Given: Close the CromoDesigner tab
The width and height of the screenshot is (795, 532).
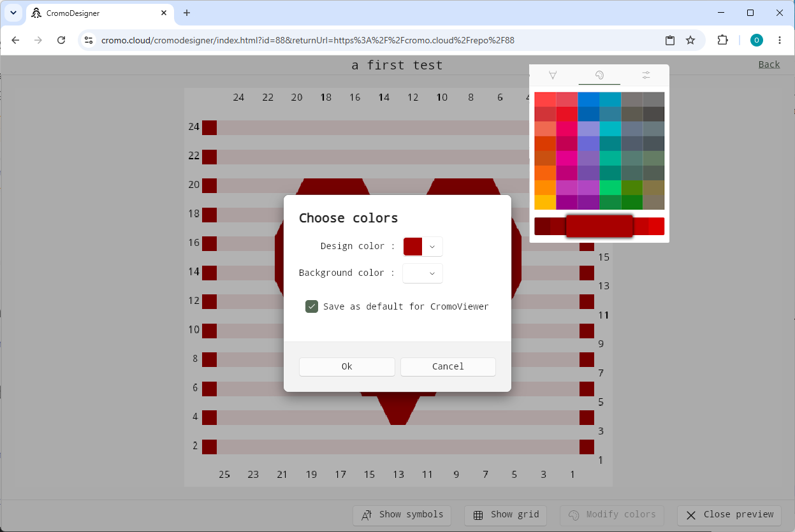Looking at the screenshot, I should point(164,13).
